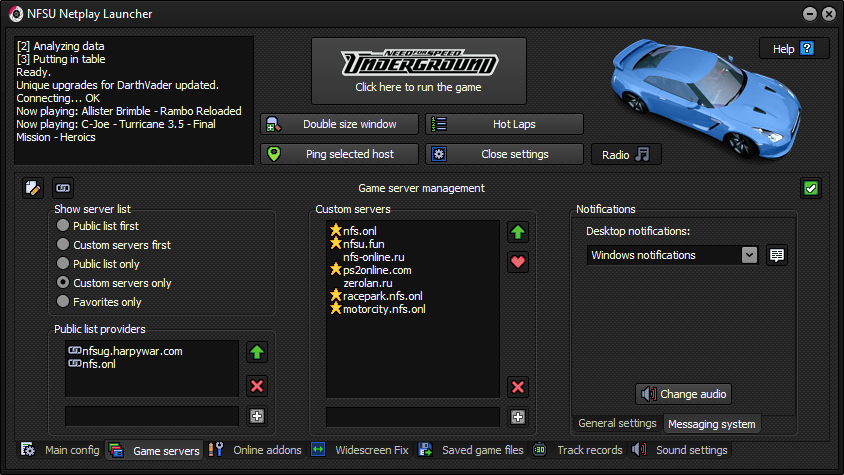The height and width of the screenshot is (475, 844).
Task: Select the Favorites only option
Action: pyautogui.click(x=99, y=302)
